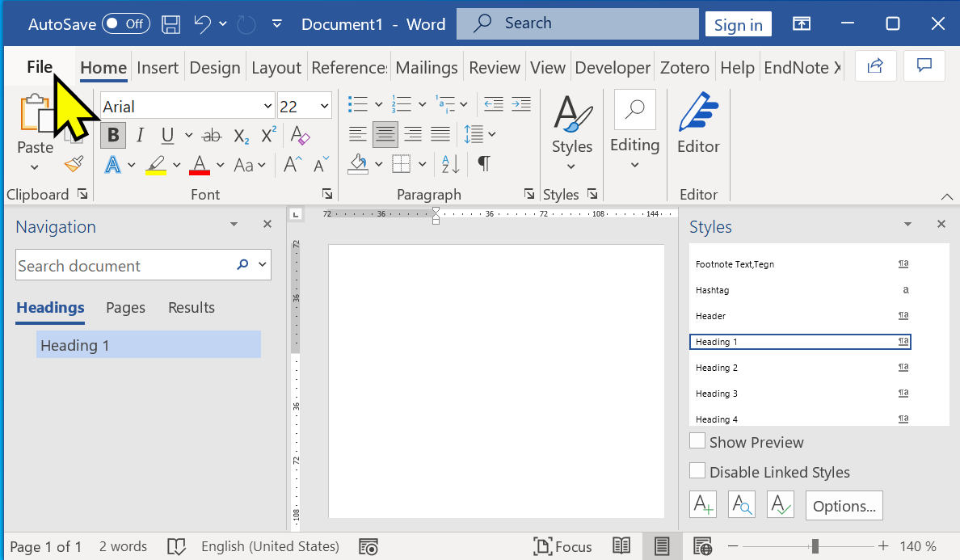Switch to Pages in Navigation pane

pyautogui.click(x=125, y=307)
